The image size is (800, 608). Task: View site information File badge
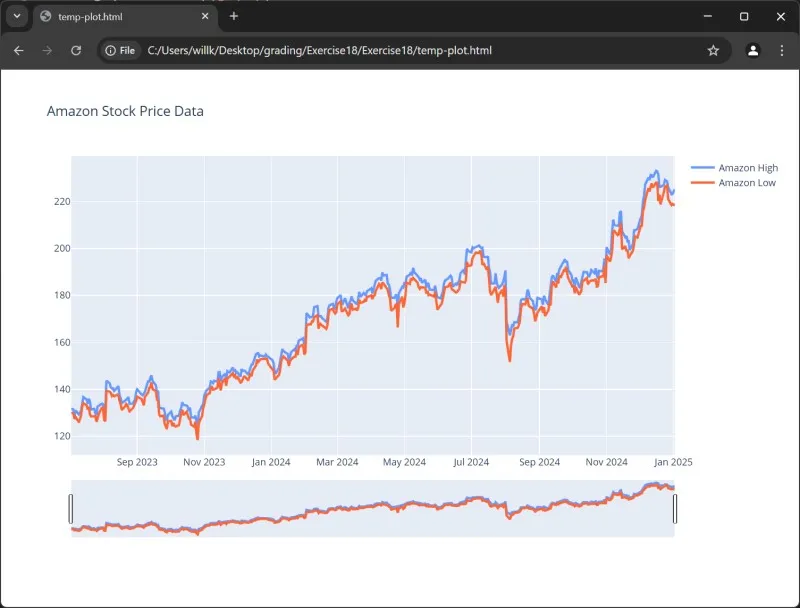(x=120, y=50)
